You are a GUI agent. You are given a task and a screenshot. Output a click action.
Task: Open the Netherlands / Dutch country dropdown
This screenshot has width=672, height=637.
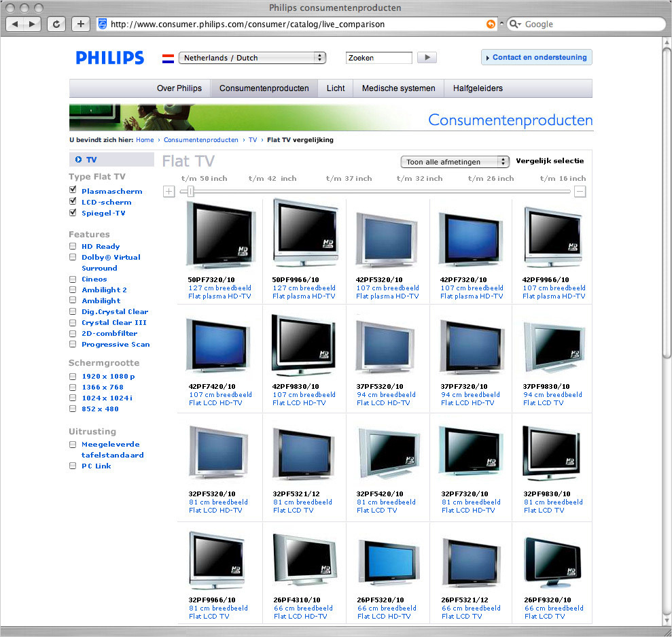[253, 58]
